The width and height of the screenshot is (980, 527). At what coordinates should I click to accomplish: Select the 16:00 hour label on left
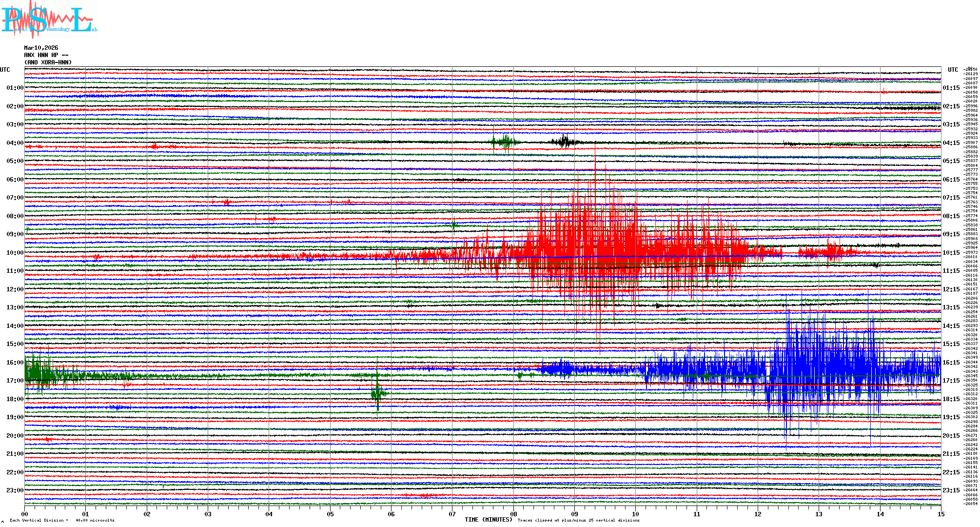pos(15,363)
